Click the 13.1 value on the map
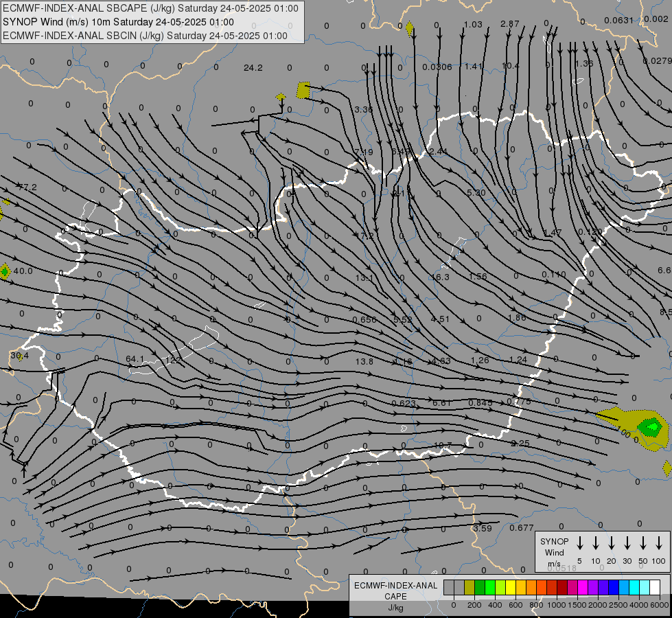This screenshot has height=618, width=672. (364, 278)
